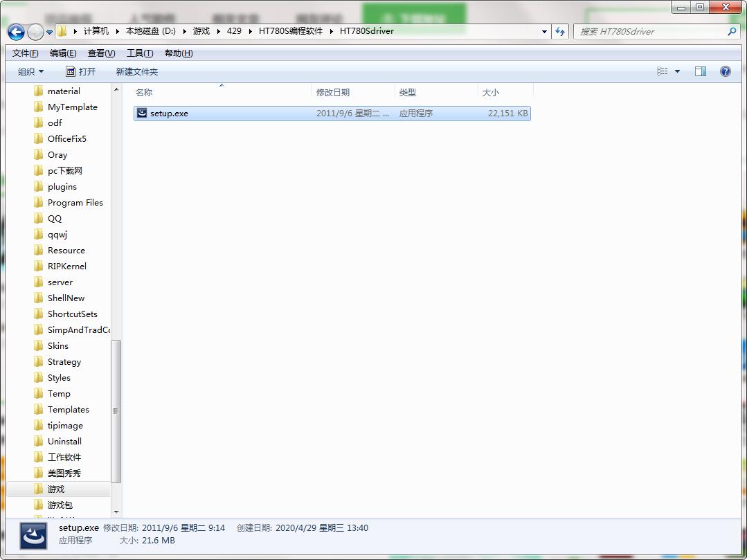Click the navigation tree scrollbar thumb
This screenshot has width=747, height=560.
click(116, 411)
